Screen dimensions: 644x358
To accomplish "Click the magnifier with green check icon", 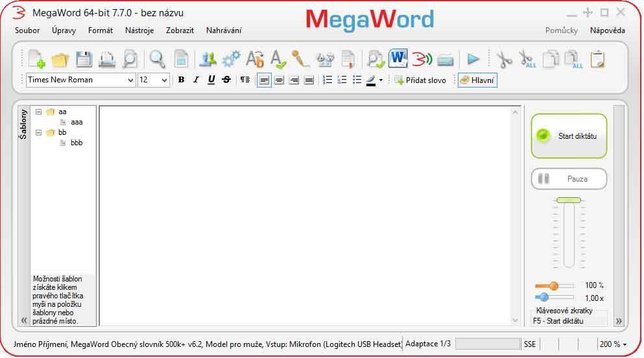I will point(376,60).
